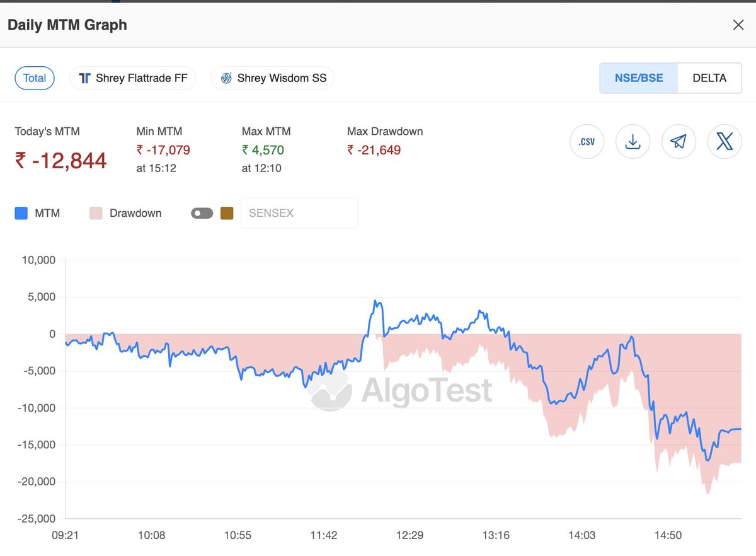Screen dimensions: 756x556
Task: Select the Total filter chip
Action: coord(35,78)
